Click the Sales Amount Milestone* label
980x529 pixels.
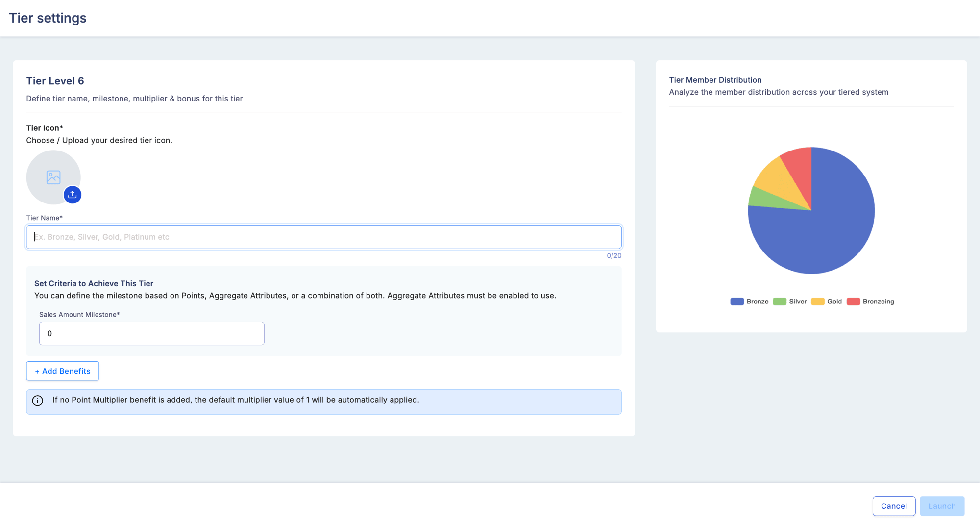click(79, 314)
